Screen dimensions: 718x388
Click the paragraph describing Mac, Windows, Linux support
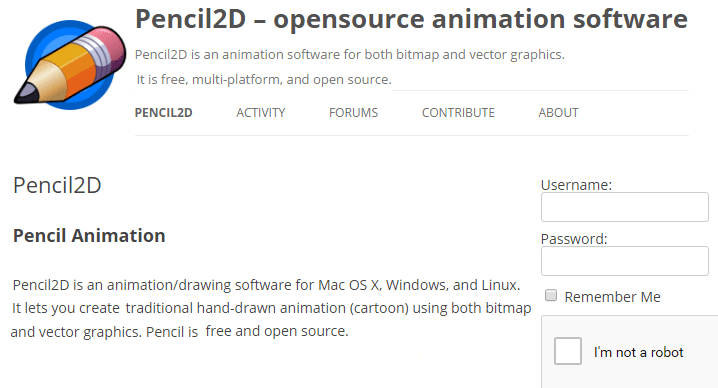click(271, 308)
